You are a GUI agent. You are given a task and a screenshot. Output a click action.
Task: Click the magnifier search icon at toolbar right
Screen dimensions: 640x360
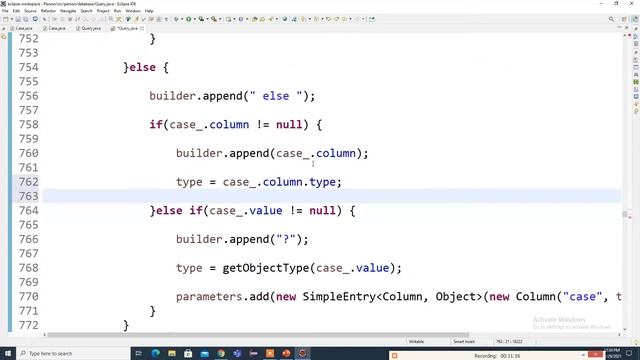pos(611,19)
